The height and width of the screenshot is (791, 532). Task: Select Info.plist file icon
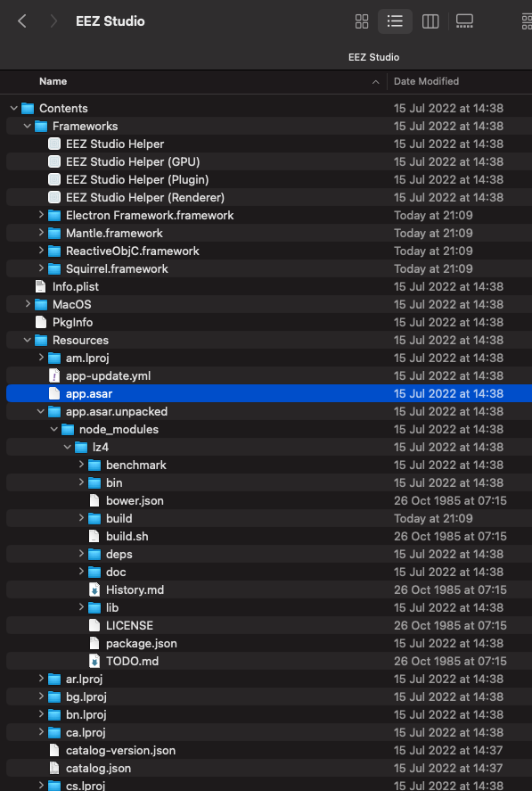click(x=41, y=286)
